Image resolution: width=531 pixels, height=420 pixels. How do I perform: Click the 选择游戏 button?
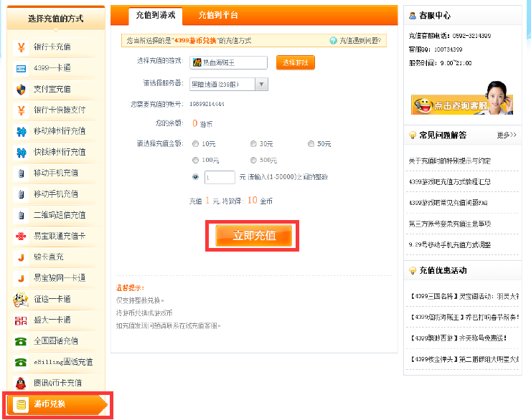296,62
